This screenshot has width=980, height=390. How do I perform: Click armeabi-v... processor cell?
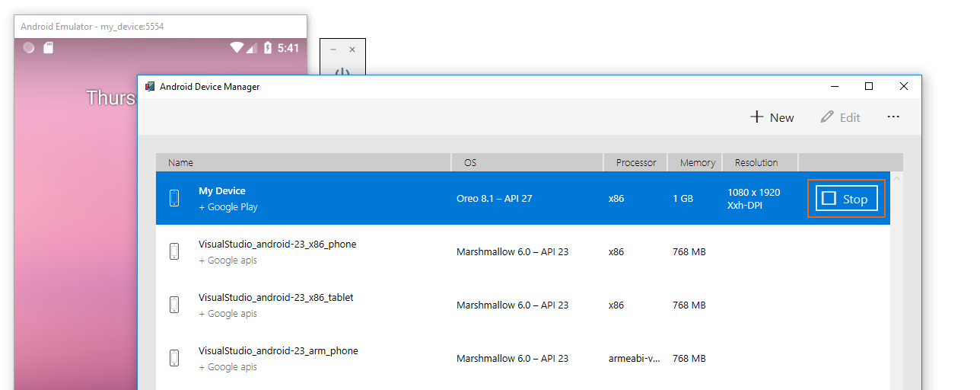tap(634, 358)
